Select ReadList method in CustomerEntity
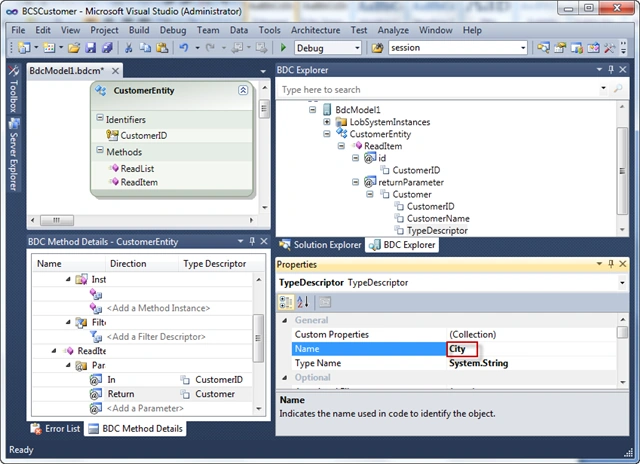The width and height of the screenshot is (640, 464). pyautogui.click(x=137, y=169)
